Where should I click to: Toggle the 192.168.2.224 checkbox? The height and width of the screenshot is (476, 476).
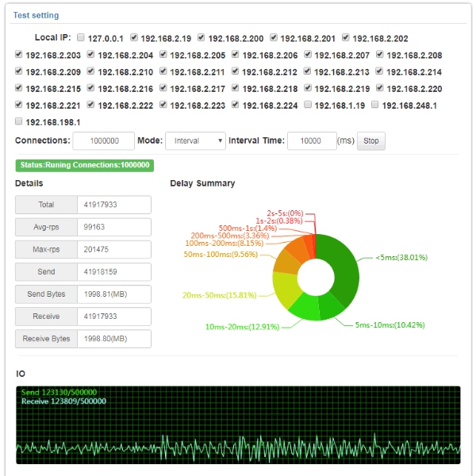tap(235, 105)
